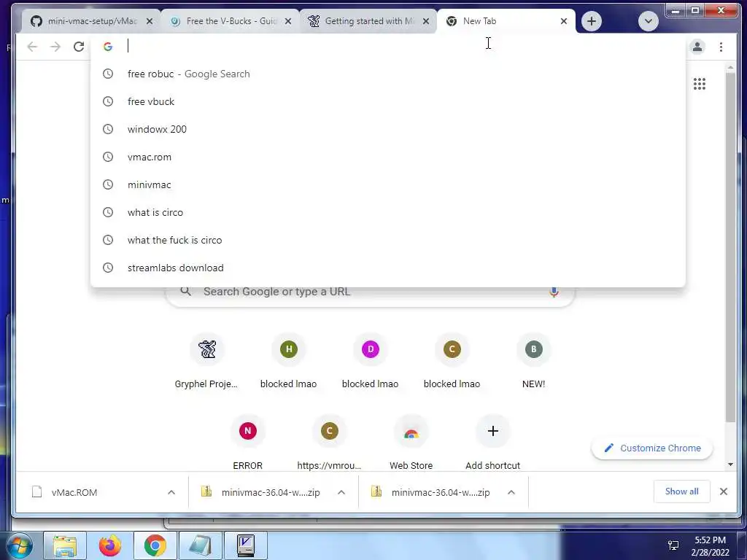
Task: Click the network tray icon
Action: click(673, 545)
